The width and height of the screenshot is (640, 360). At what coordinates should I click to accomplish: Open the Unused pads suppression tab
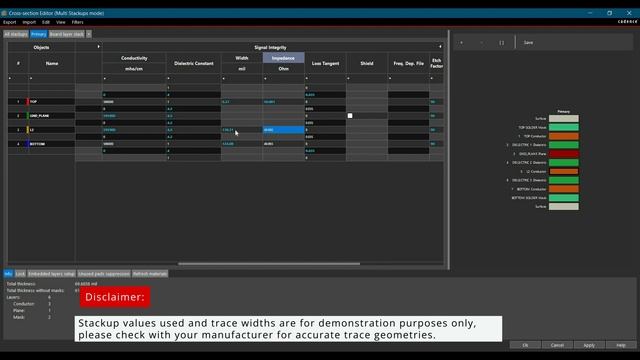coord(104,274)
